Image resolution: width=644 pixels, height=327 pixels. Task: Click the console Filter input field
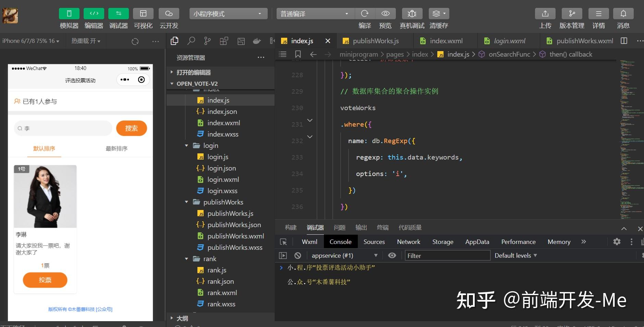click(x=448, y=256)
